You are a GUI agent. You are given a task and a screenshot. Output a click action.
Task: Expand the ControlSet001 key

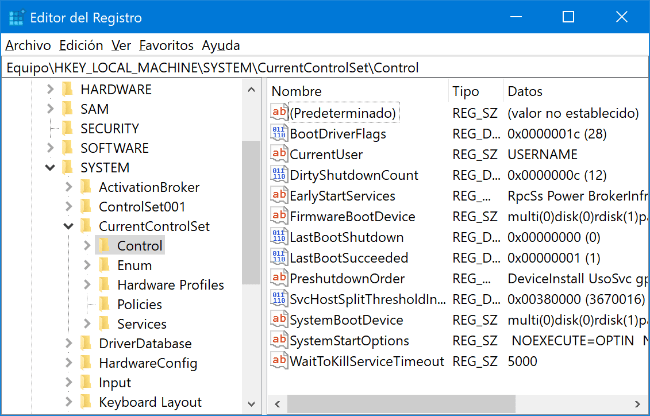(68, 206)
